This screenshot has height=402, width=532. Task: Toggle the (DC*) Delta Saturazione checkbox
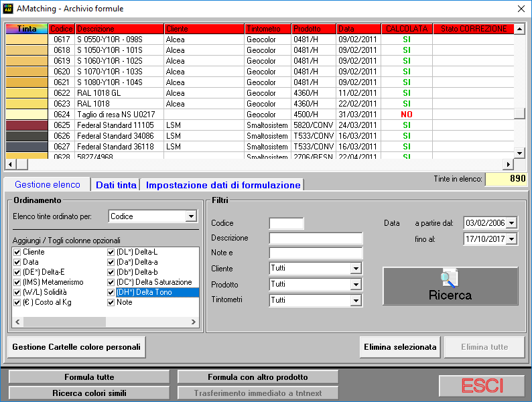click(x=111, y=282)
